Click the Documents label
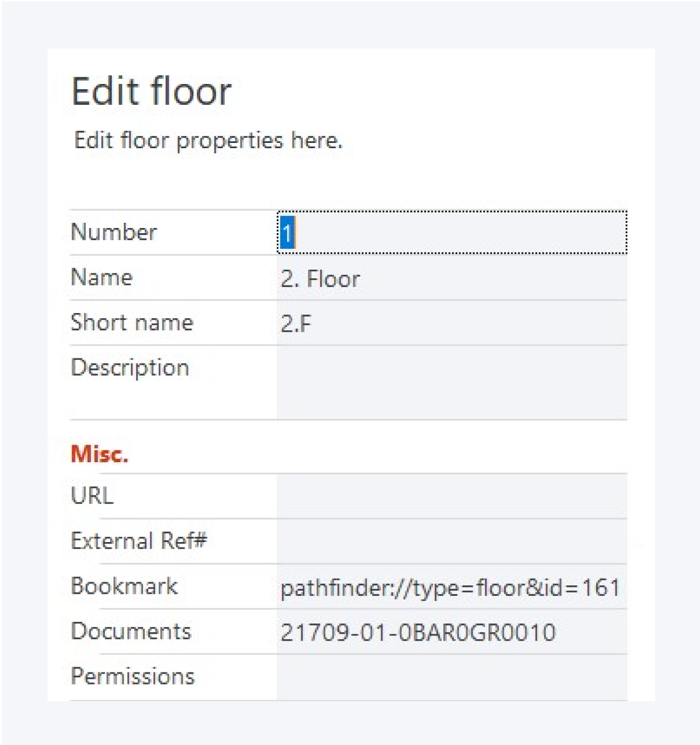The image size is (700, 745). (x=130, y=631)
